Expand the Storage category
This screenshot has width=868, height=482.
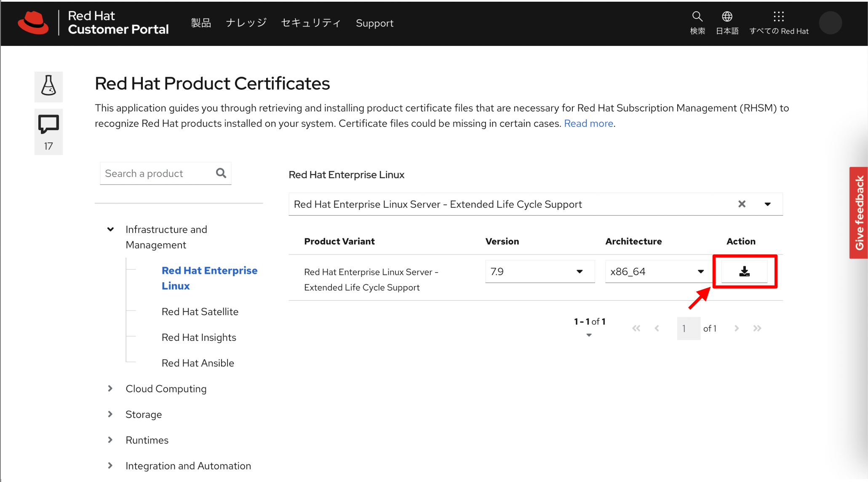point(110,414)
